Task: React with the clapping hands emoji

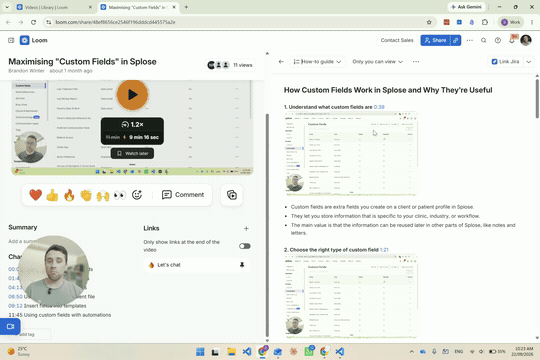Action: [86, 195]
